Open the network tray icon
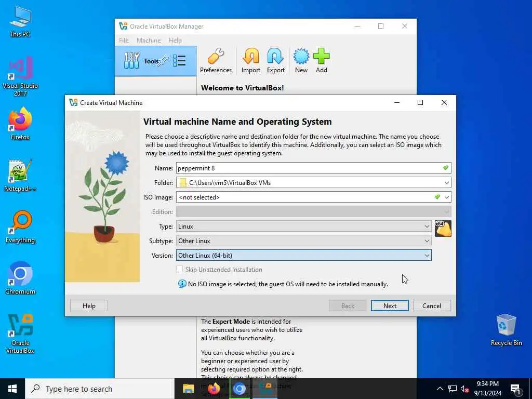 point(453,389)
